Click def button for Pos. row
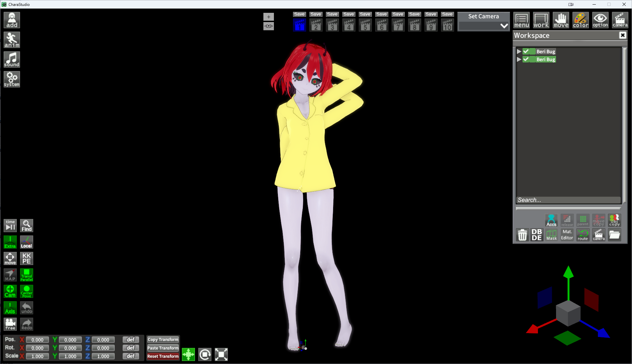This screenshot has height=364, width=632. 131,340
